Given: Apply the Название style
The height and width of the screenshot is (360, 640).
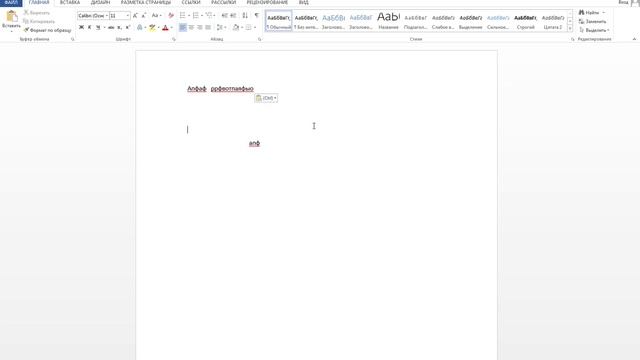Looking at the screenshot, I should [x=389, y=21].
